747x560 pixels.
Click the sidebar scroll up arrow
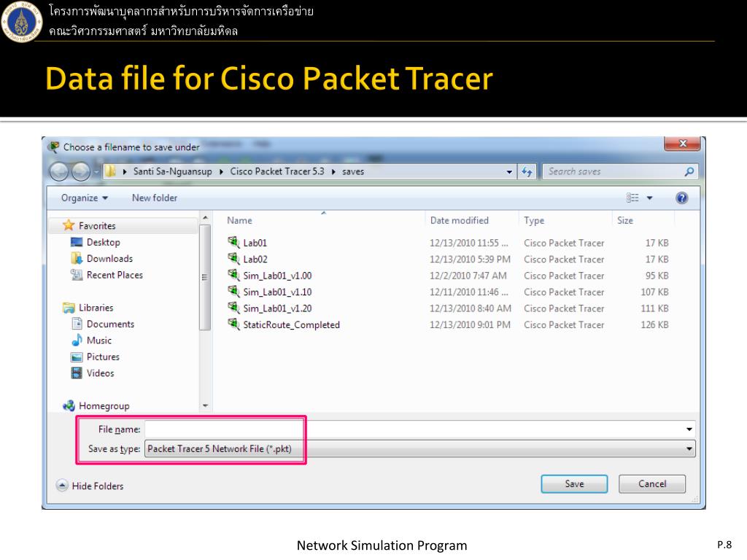[x=205, y=217]
